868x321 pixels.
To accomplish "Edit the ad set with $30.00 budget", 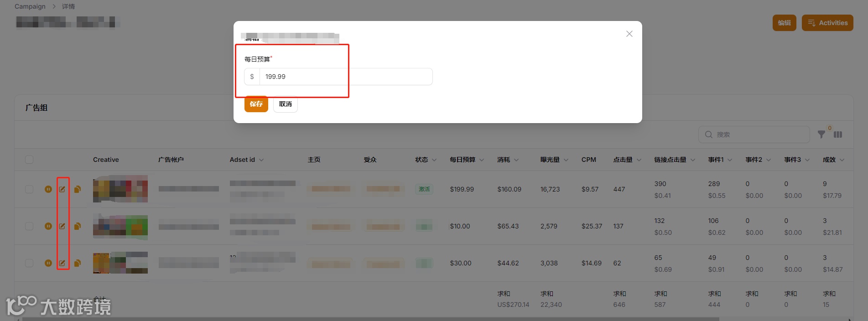I will pos(62,263).
